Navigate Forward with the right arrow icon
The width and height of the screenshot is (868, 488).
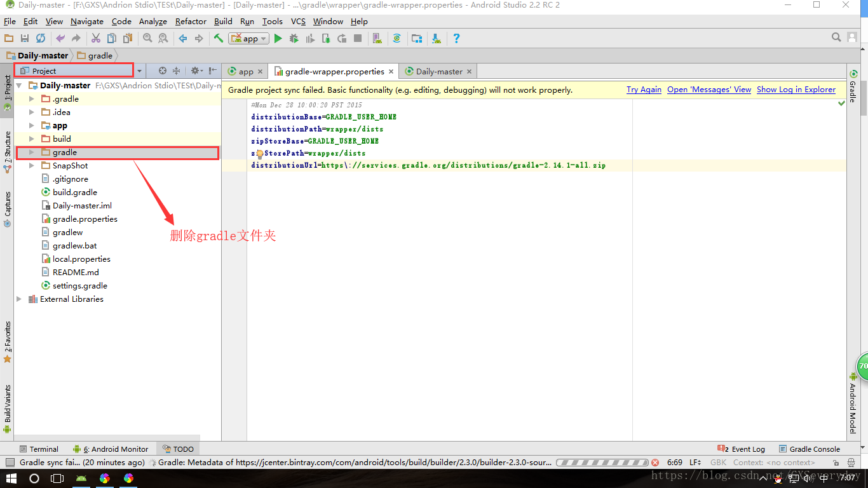click(x=199, y=39)
